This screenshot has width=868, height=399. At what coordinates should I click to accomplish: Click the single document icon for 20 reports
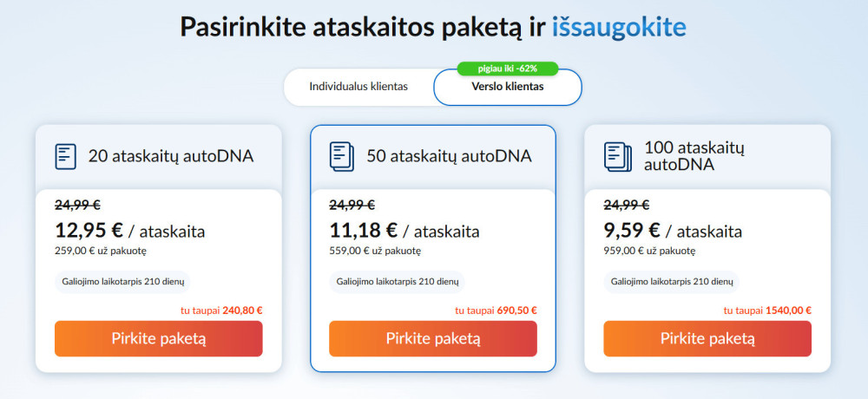click(x=65, y=156)
